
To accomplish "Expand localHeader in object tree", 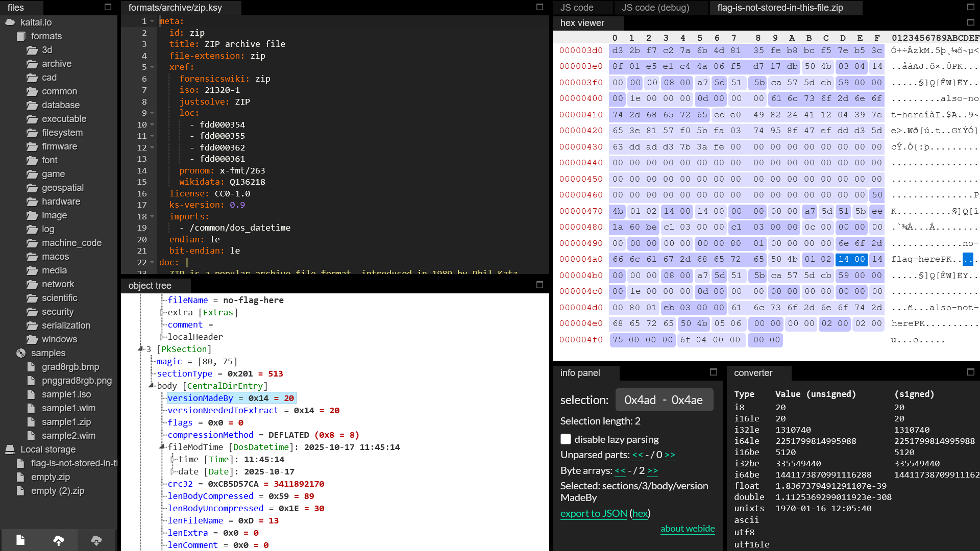I will pos(162,337).
